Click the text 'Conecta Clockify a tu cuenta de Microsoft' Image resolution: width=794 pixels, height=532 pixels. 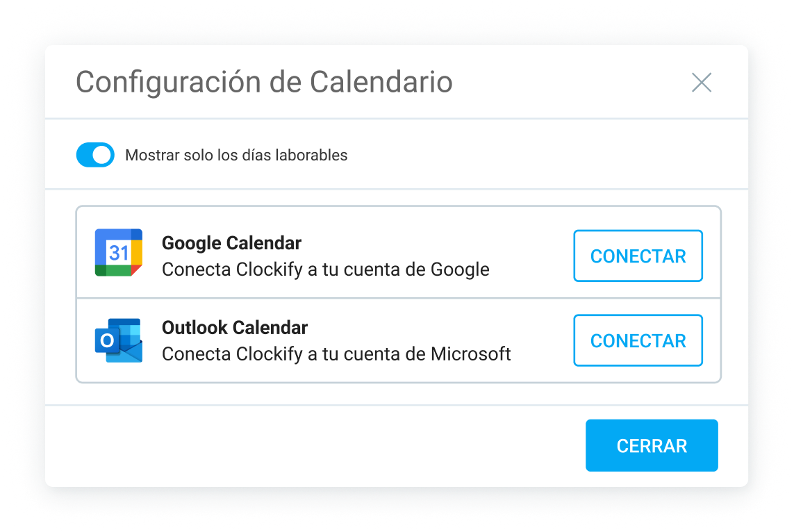click(336, 354)
